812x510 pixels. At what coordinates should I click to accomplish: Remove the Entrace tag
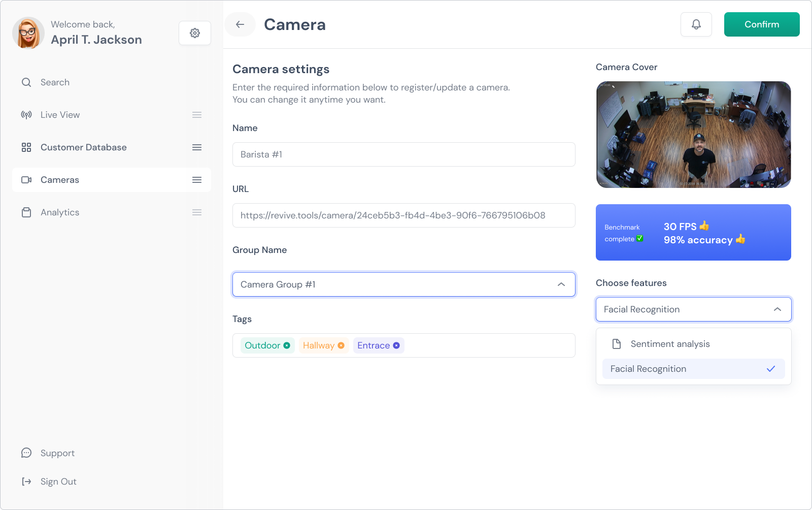[x=396, y=345]
